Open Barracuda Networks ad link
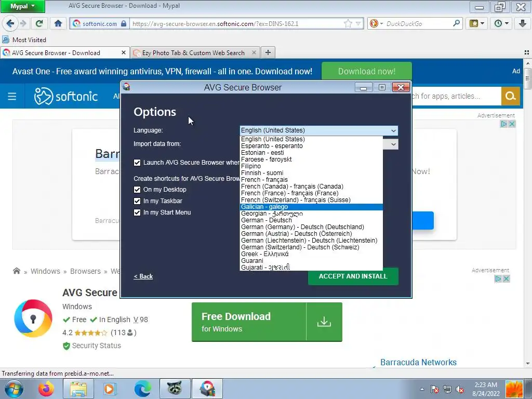532x399 pixels. click(x=418, y=362)
